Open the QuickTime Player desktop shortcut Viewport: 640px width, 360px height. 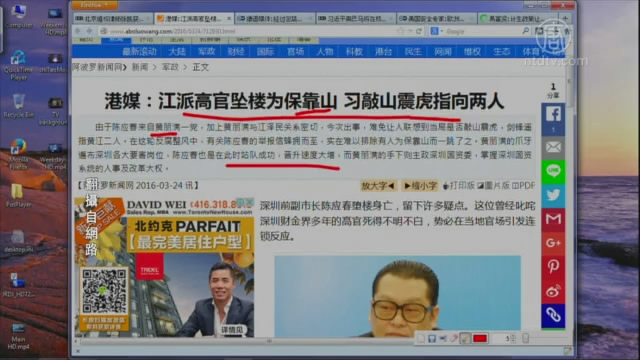[18, 65]
